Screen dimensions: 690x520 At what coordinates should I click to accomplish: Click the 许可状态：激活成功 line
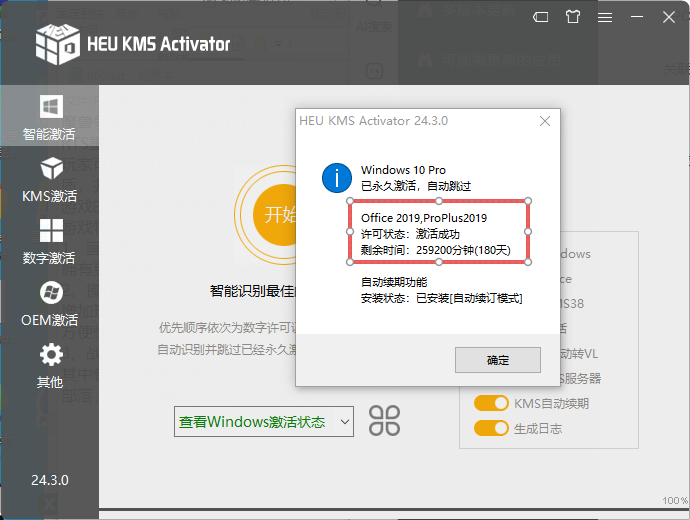coord(410,234)
